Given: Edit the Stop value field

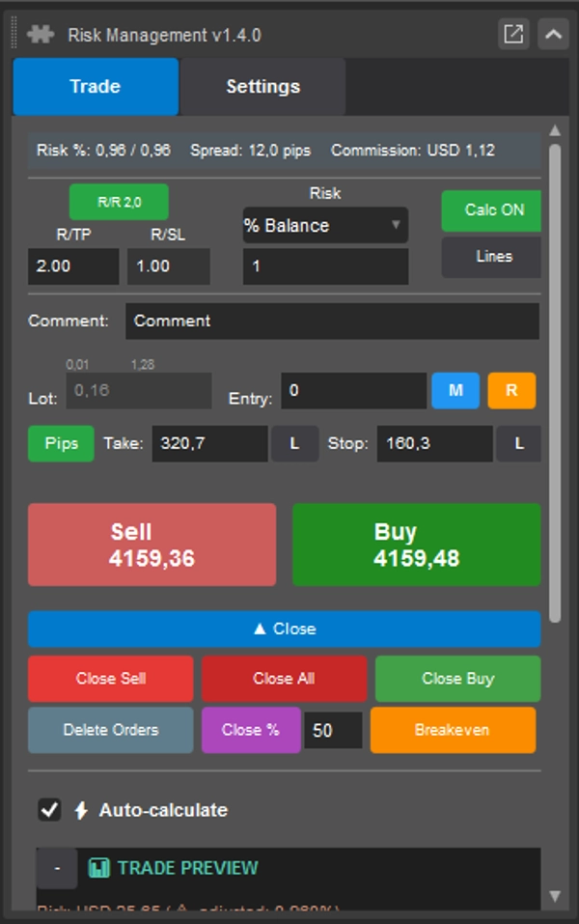Looking at the screenshot, I should pos(434,443).
